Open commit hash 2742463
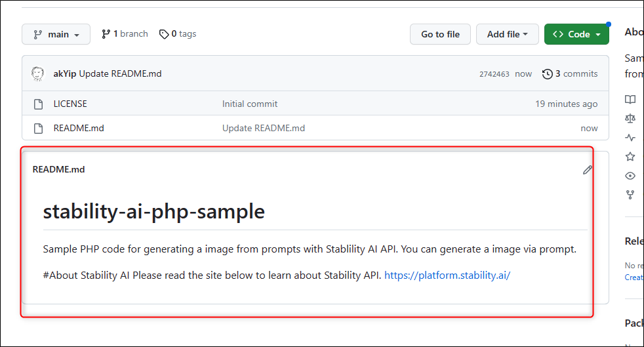 pyautogui.click(x=494, y=74)
